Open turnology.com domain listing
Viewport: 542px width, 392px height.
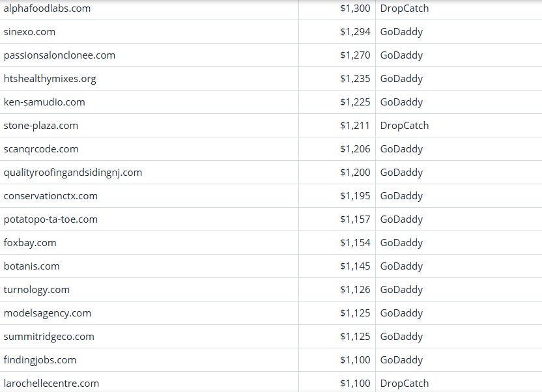(x=36, y=290)
